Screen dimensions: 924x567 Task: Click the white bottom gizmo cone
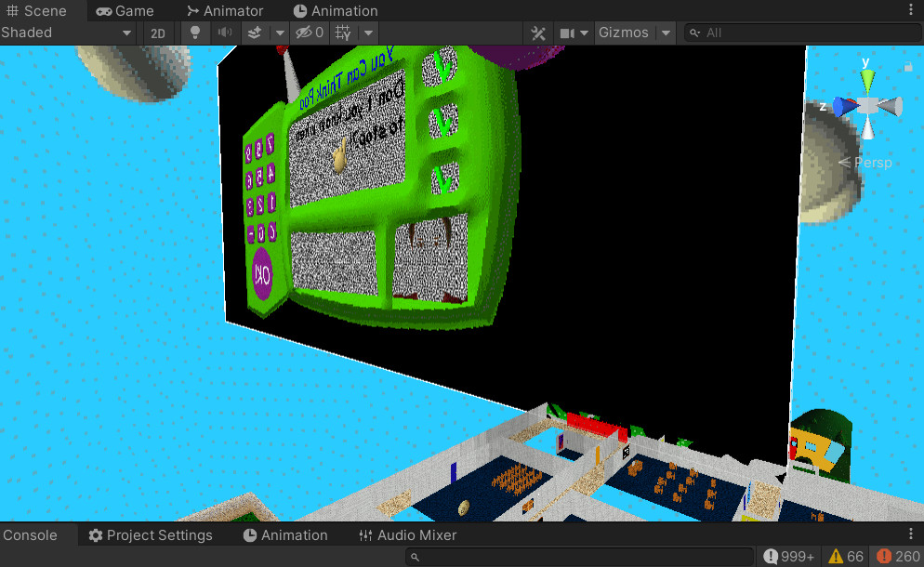[x=867, y=128]
